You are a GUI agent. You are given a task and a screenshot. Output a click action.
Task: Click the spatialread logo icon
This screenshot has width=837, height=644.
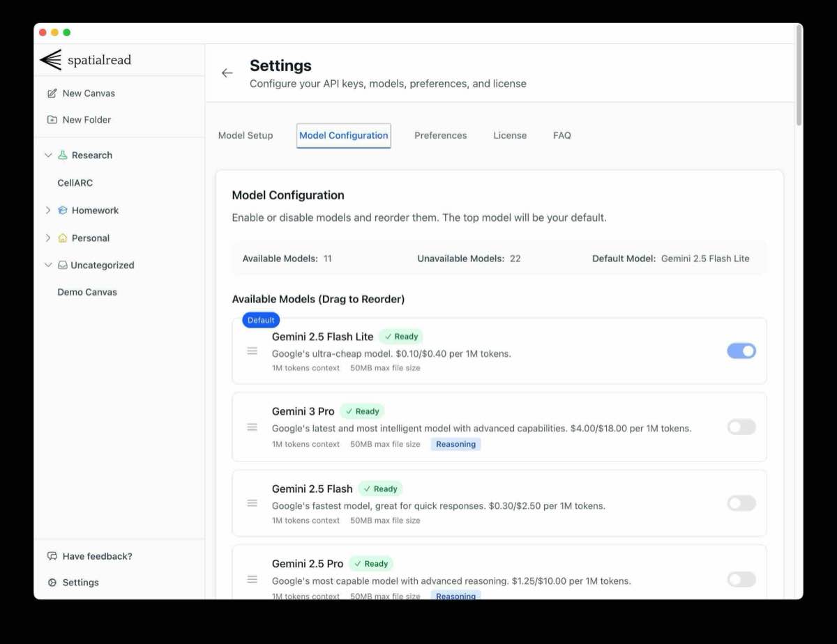coord(51,60)
